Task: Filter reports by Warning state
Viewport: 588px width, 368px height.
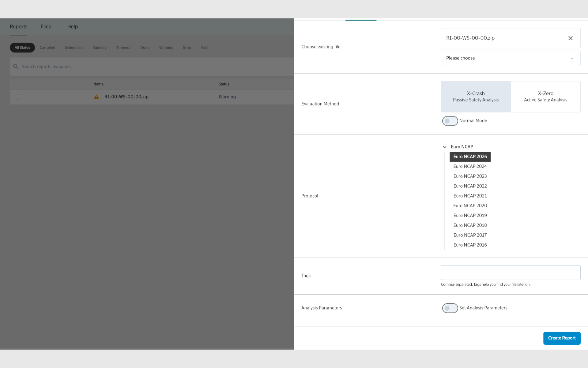Action: pos(166,48)
